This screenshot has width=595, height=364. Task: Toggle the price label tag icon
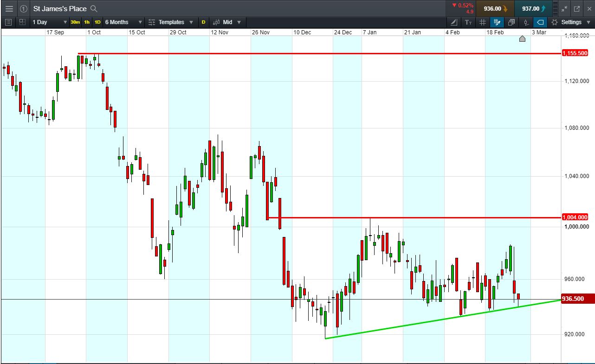click(x=540, y=22)
